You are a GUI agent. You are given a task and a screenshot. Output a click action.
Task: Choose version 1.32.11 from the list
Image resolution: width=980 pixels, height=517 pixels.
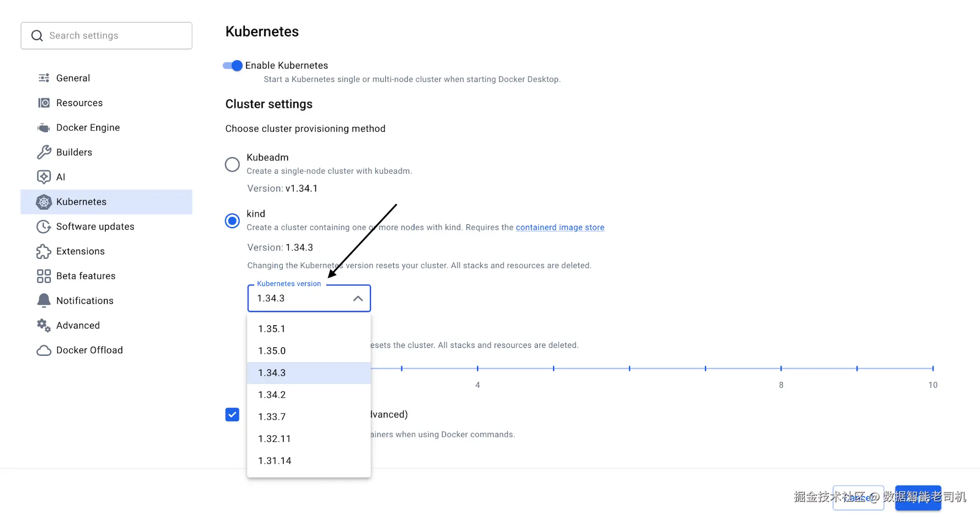point(309,439)
